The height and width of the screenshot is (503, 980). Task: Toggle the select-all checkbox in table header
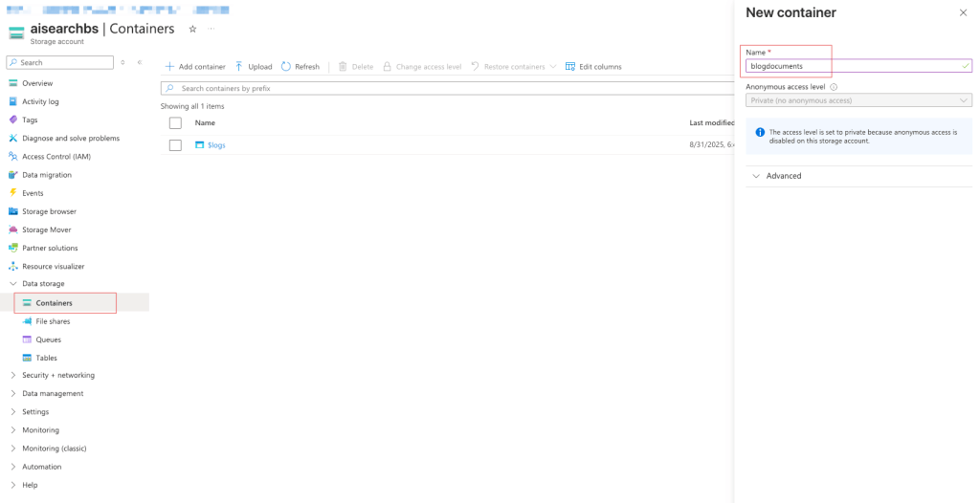175,123
